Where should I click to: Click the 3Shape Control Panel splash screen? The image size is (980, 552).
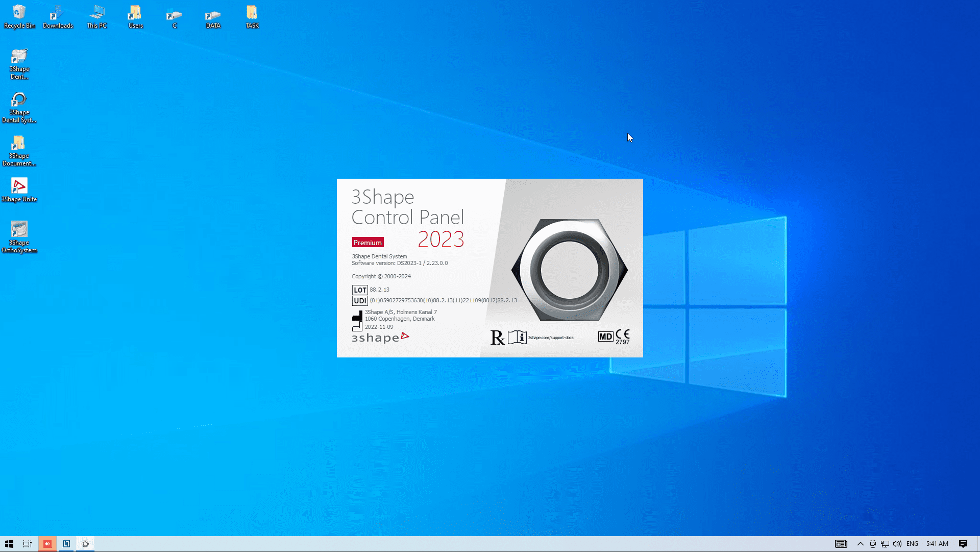pyautogui.click(x=489, y=268)
